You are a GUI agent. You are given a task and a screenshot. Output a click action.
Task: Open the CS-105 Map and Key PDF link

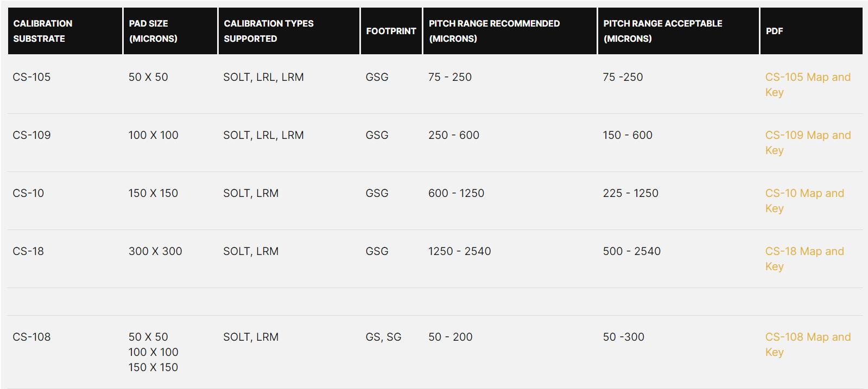[807, 78]
